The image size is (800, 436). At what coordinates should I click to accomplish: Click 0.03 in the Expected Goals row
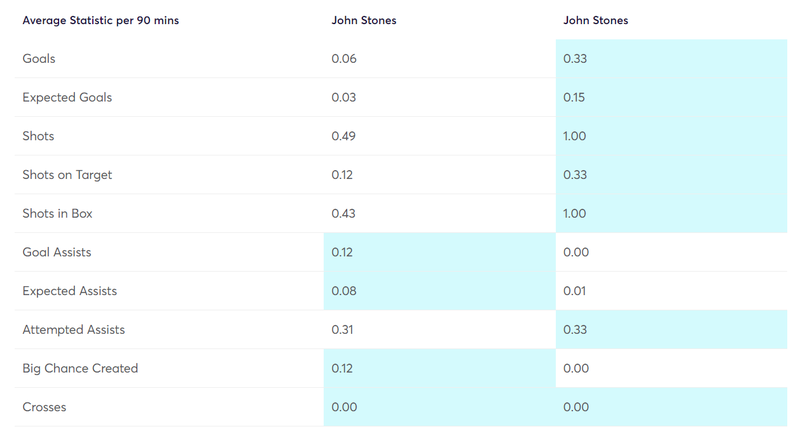(x=343, y=97)
